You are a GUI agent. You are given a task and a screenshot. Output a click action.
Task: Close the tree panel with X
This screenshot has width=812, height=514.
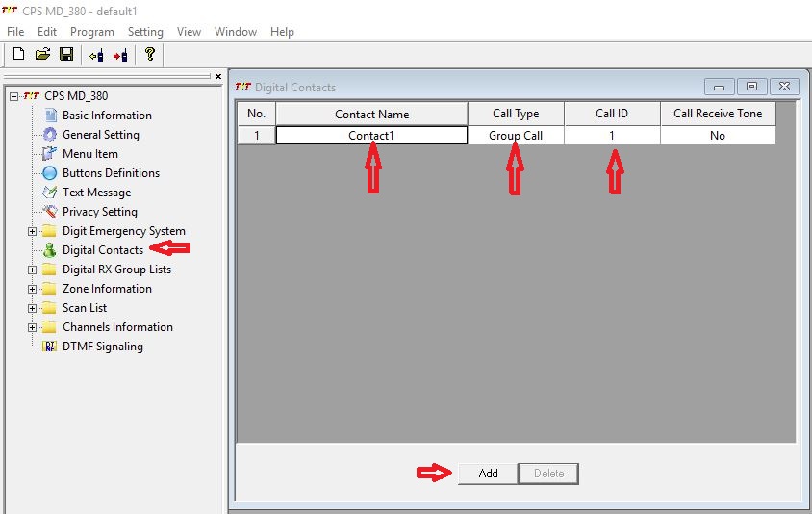(x=218, y=76)
